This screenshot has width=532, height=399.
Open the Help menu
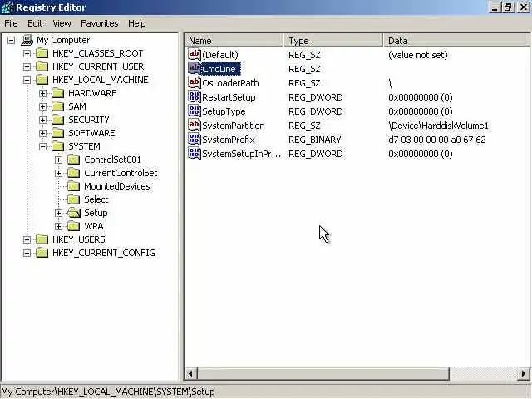pyautogui.click(x=136, y=23)
